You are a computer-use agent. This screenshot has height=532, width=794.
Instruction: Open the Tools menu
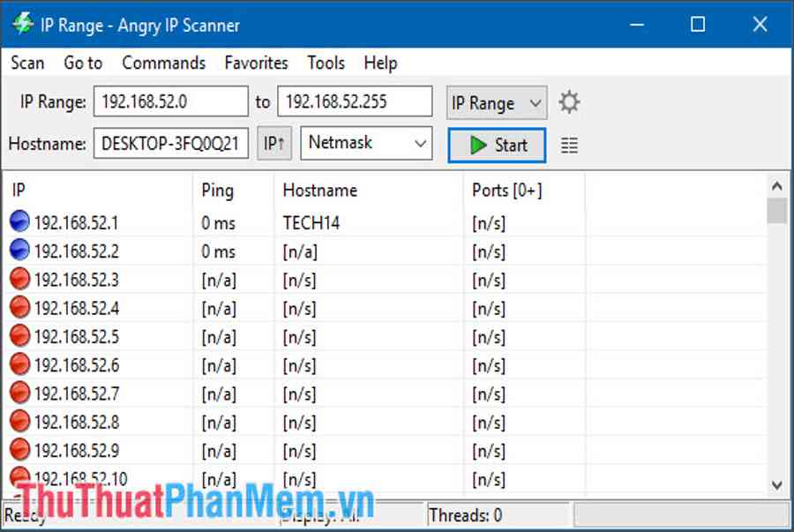pos(326,63)
